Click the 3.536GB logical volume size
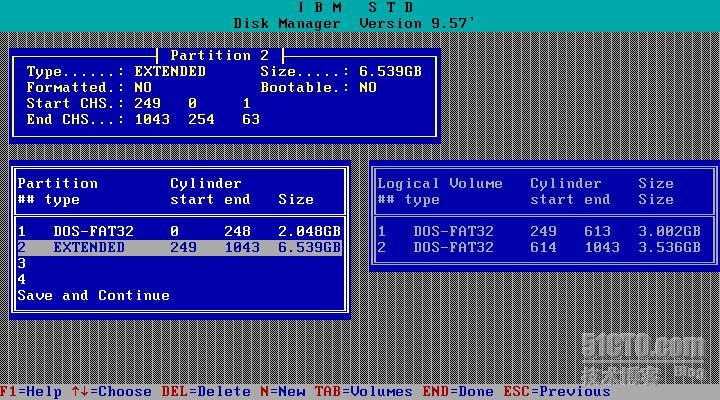This screenshot has height=400, width=720. coord(669,248)
